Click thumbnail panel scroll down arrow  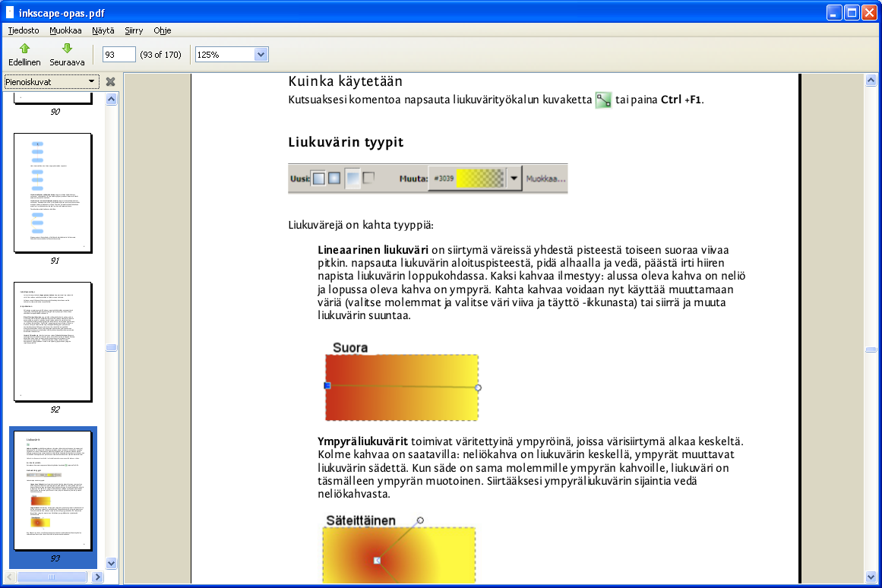(x=112, y=563)
